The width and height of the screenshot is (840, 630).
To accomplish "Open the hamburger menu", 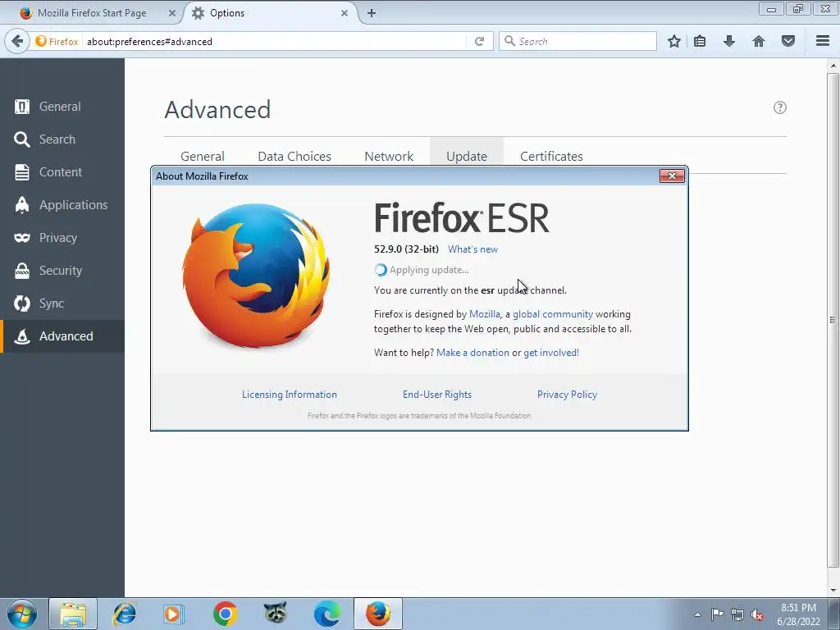I will [x=823, y=41].
